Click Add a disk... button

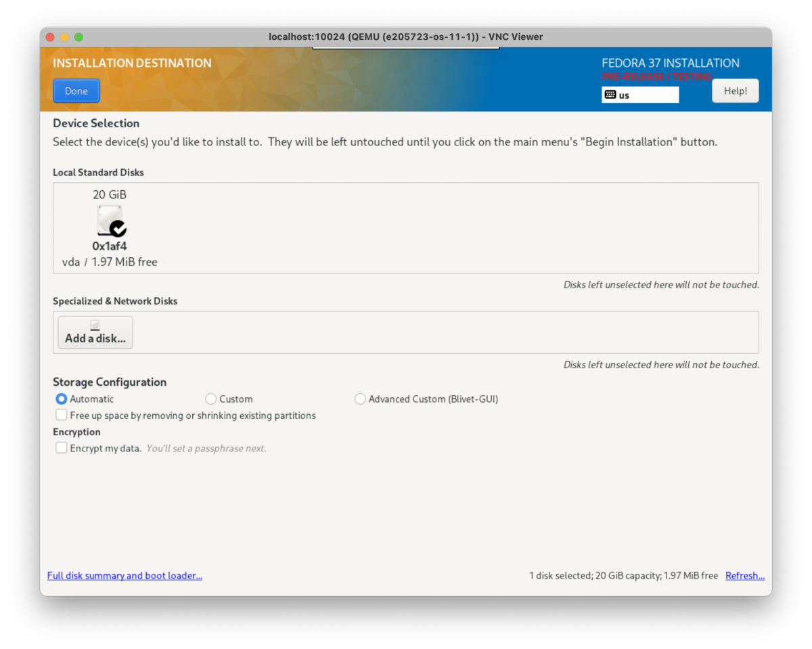tap(95, 332)
